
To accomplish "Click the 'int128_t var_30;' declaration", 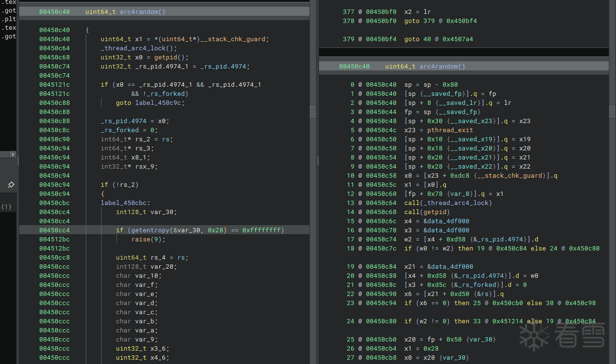I will coord(147,212).
